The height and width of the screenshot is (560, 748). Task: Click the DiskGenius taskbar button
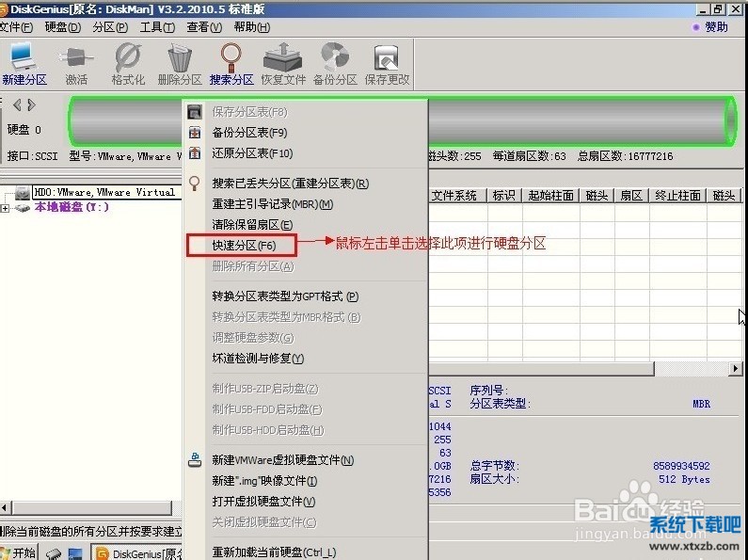tap(138, 552)
